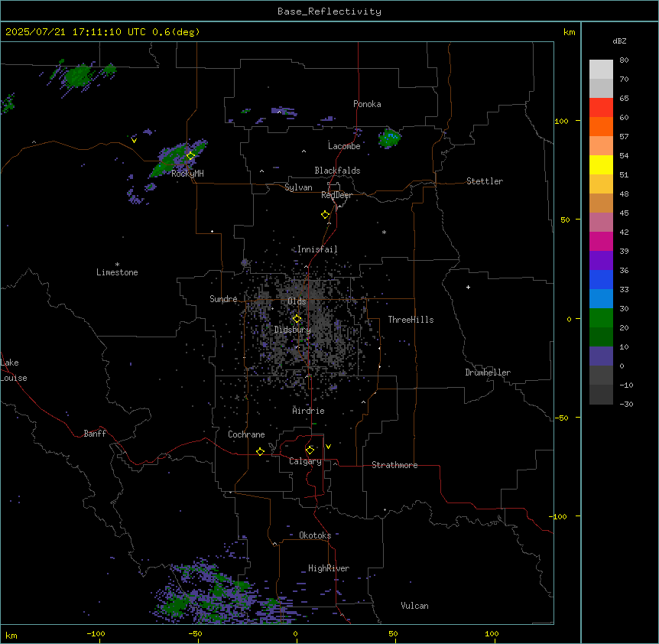This screenshot has height=644, width=659.
Task: Click the Didsbury town label
Action: coord(292,330)
